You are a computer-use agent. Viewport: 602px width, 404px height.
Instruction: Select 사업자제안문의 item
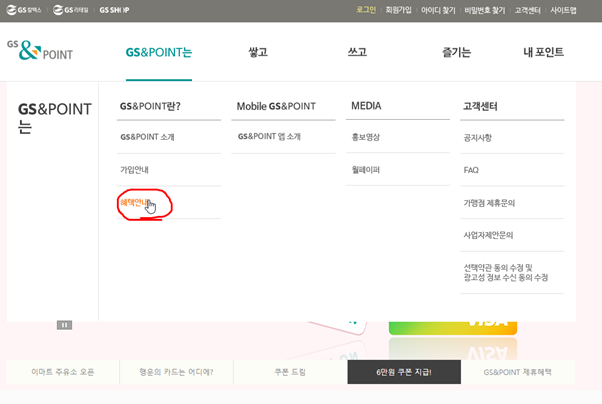488,235
